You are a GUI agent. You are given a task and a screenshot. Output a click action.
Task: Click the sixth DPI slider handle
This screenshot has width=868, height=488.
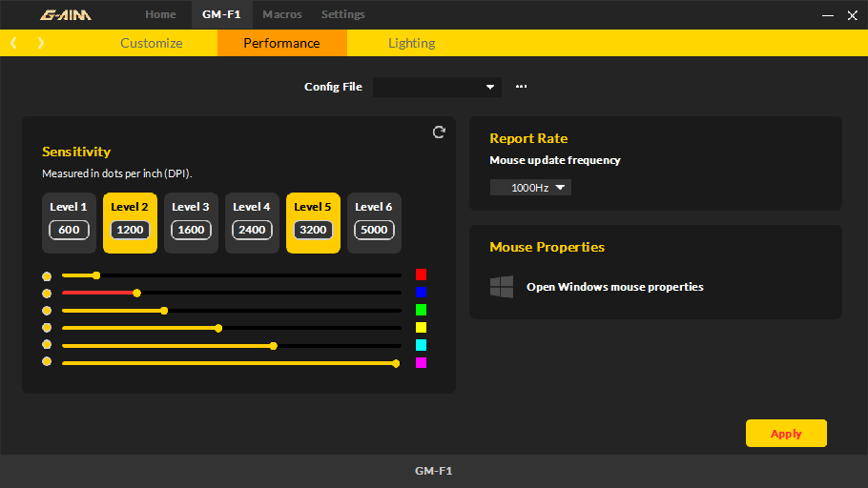(395, 363)
